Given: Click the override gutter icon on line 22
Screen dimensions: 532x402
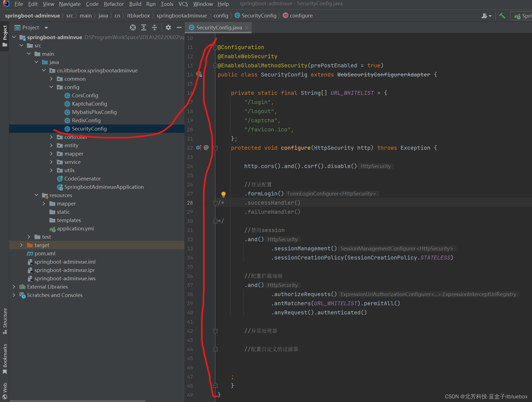Looking at the screenshot, I should 199,148.
